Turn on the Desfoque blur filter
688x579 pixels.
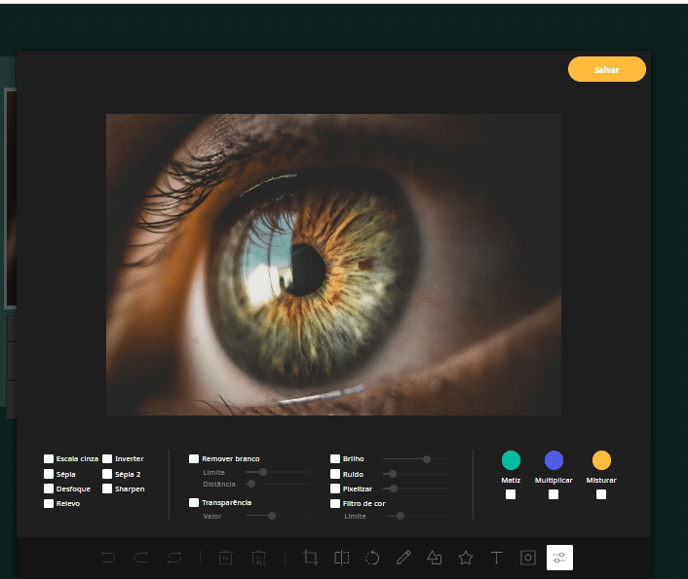tap(49, 489)
